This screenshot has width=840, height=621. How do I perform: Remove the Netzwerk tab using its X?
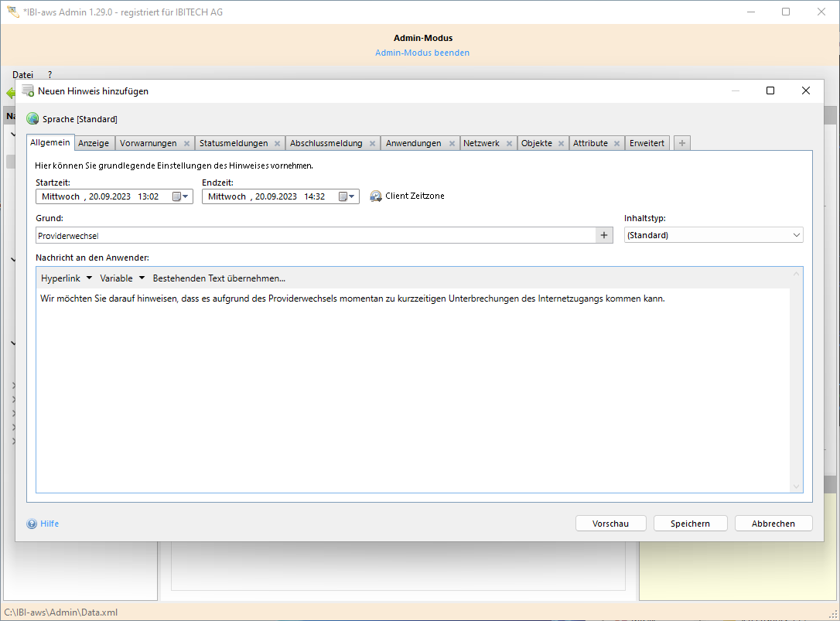[509, 144]
